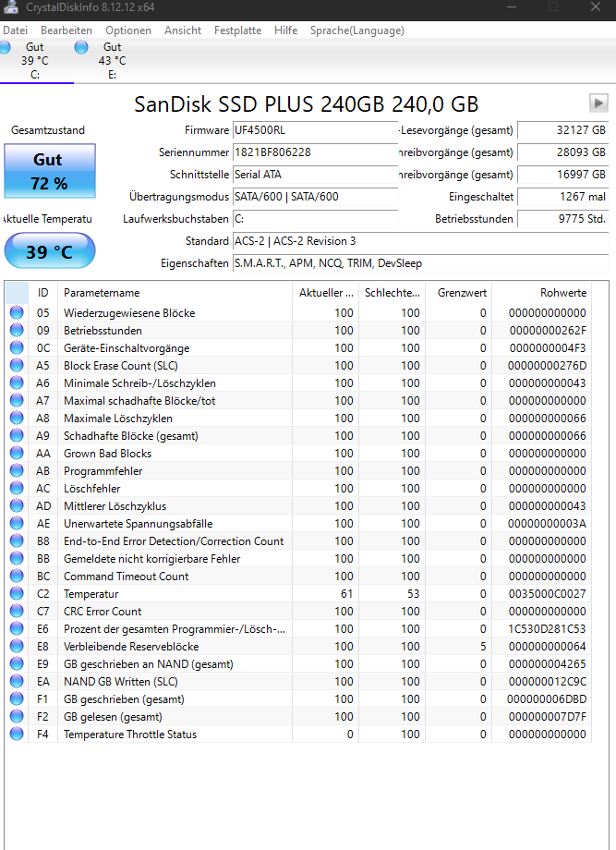Click status icon of Unerwartete Spannungsabfälle row

click(17, 523)
